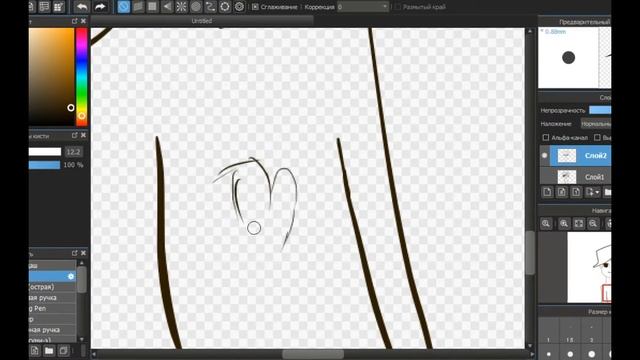Image resolution: width=640 pixels, height=360 pixels.
Task: Click the canvas horizontal scrollbar thumb
Action: coord(313,354)
